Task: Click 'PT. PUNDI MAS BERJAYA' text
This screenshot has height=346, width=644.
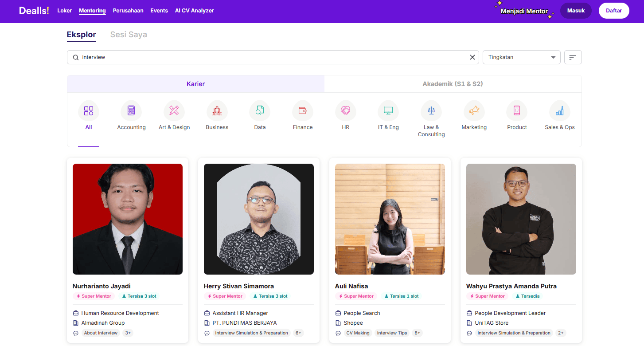Action: click(x=245, y=323)
